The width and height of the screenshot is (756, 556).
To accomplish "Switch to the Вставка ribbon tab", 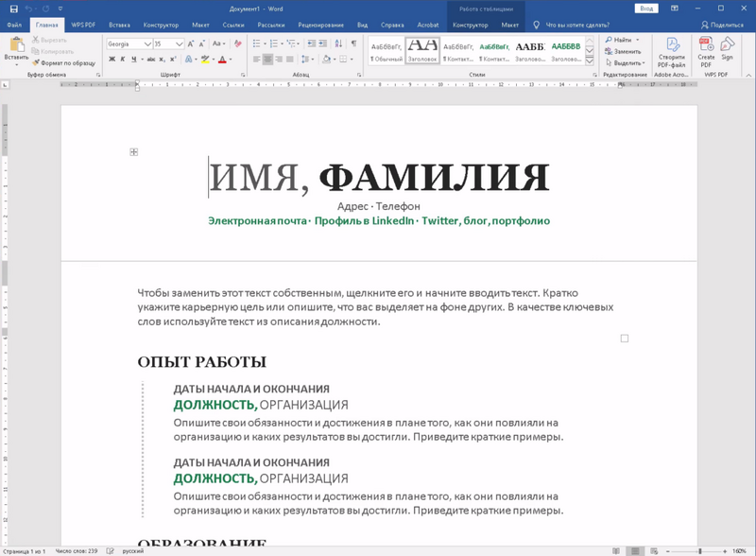I will pyautogui.click(x=120, y=26).
